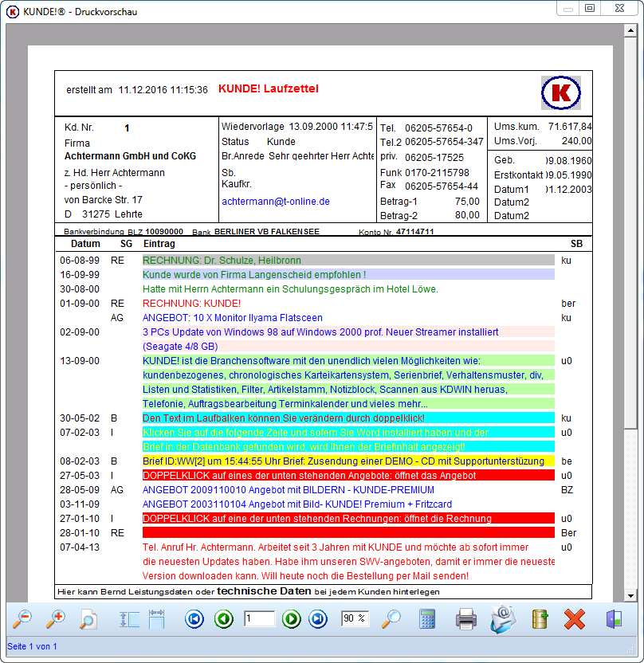Screen dimensions: 644x663
Task: Go to next page green arrow
Action: [x=292, y=619]
